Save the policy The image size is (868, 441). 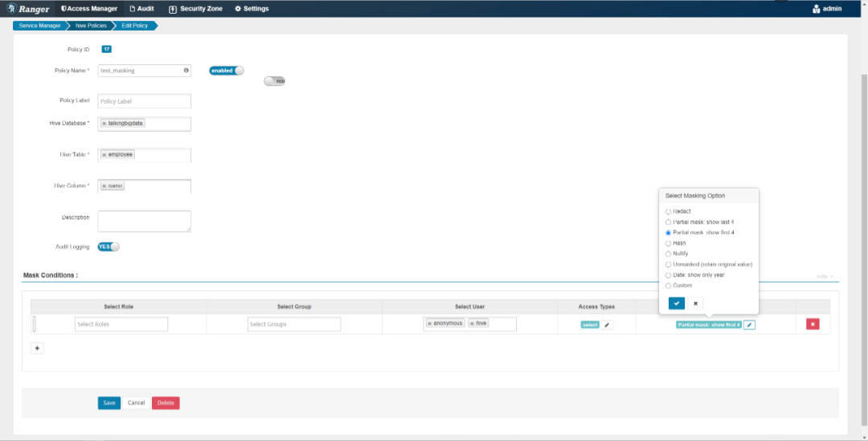pyautogui.click(x=109, y=402)
